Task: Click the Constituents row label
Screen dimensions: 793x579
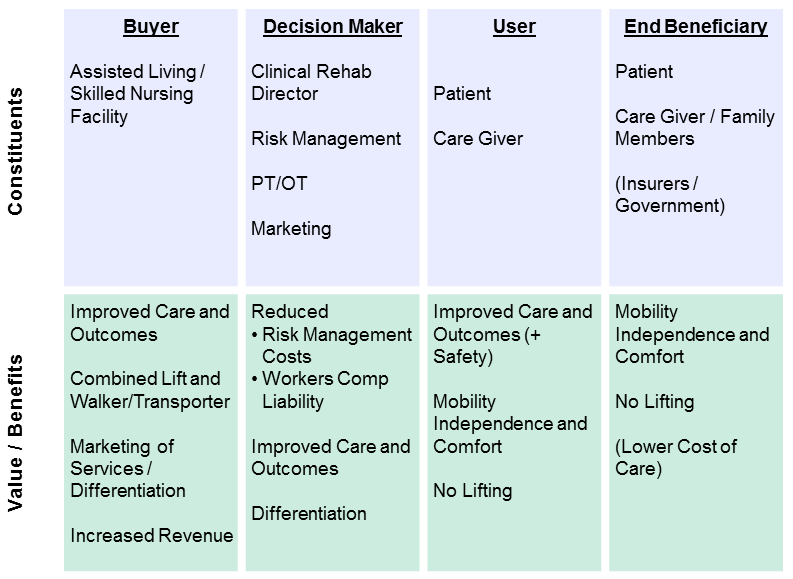Action: (x=15, y=150)
